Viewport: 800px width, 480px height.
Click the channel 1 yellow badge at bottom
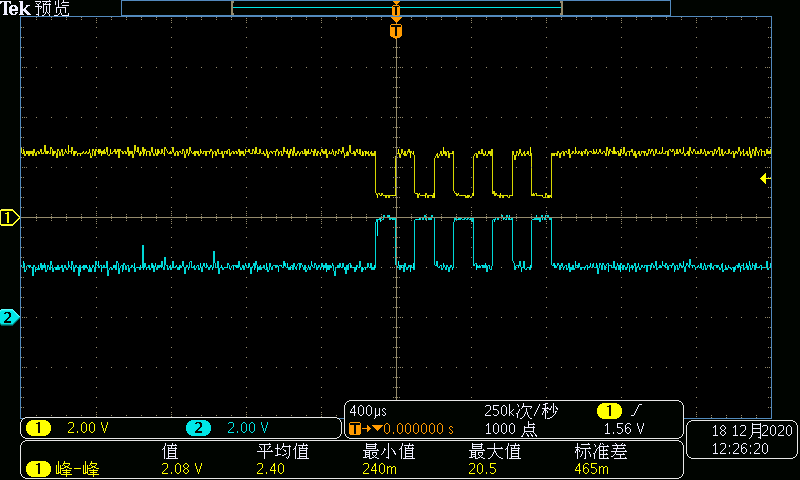[x=38, y=428]
